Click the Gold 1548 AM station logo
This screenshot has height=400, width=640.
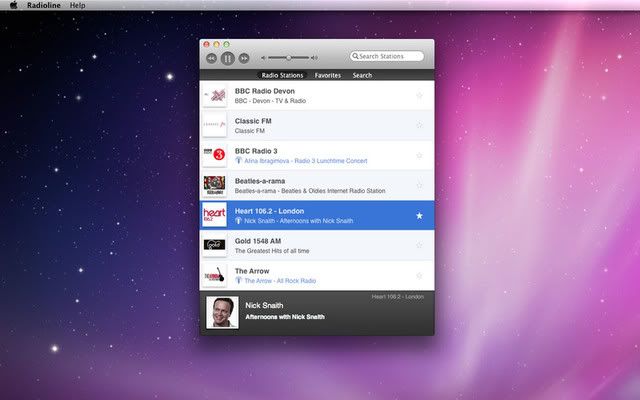coord(215,245)
